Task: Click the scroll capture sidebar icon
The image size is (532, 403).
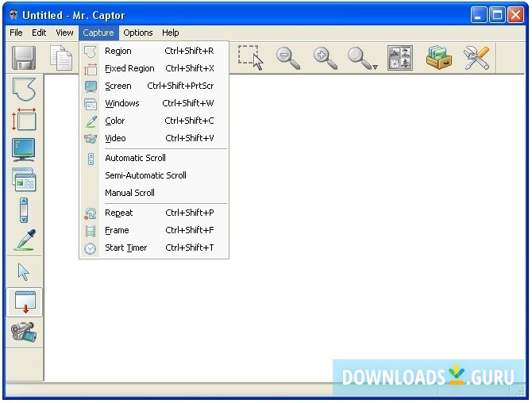Action: 23,210
